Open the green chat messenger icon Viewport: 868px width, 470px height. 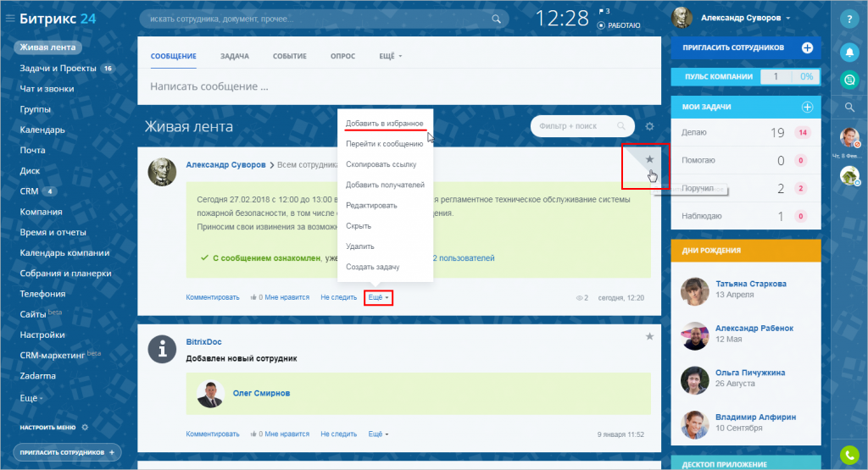849,80
